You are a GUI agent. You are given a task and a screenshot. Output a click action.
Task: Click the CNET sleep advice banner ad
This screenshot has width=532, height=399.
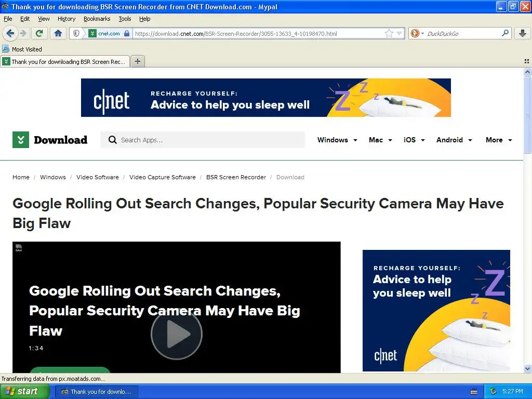(265, 98)
